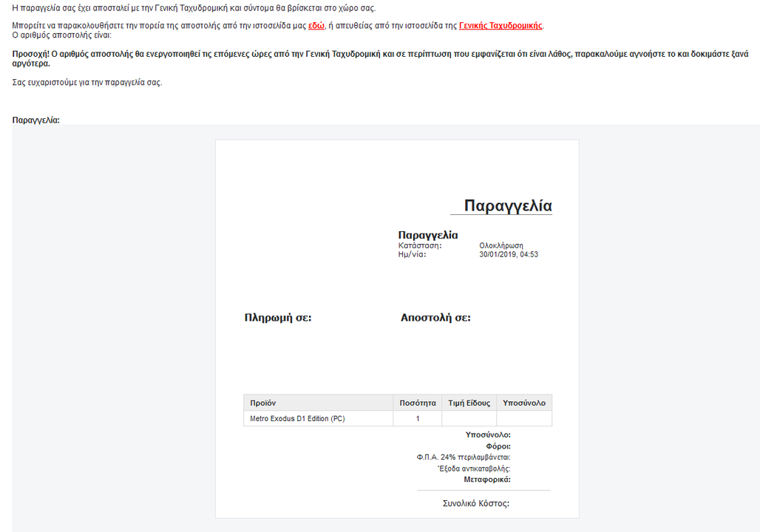This screenshot has width=760, height=532.
Task: Click the 'Έξοδα αντικαταβολής:' label
Action: click(x=474, y=468)
